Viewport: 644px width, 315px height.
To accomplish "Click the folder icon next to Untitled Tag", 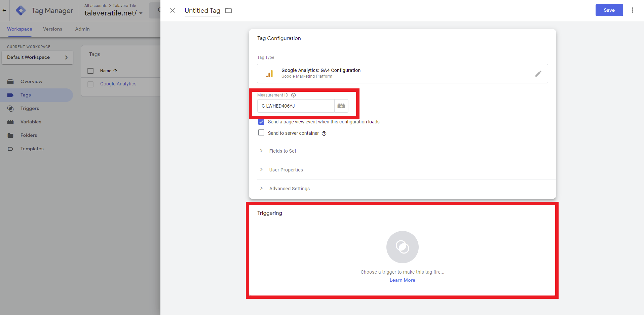I will coord(228,10).
